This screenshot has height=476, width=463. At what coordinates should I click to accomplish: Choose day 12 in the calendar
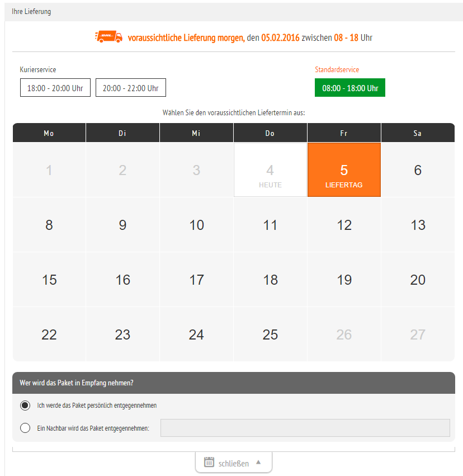pos(344,225)
